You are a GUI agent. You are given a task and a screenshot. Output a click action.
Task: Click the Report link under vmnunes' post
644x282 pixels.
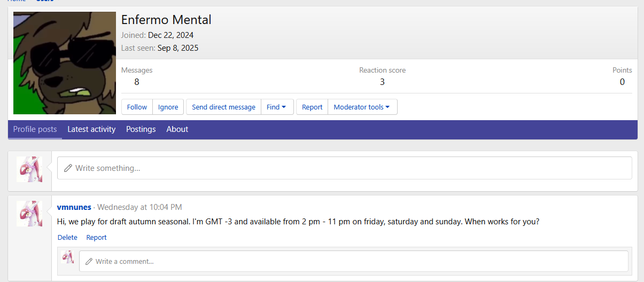pyautogui.click(x=96, y=237)
